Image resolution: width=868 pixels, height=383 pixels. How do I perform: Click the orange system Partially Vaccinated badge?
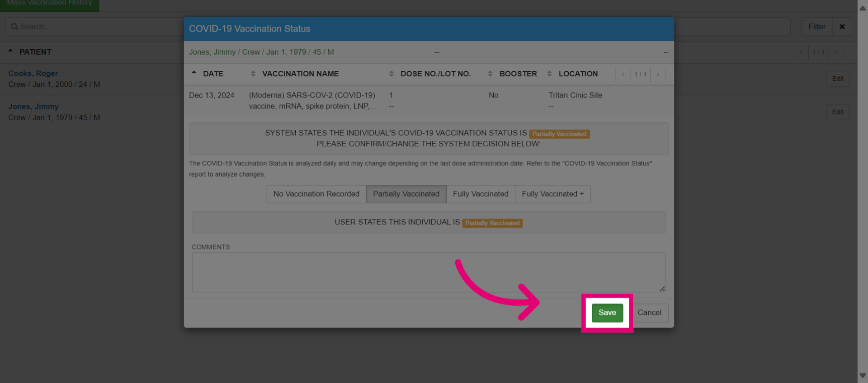(559, 134)
